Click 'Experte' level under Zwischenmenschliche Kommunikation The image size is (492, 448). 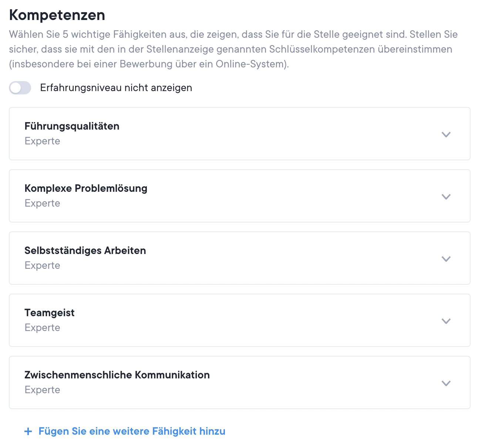pyautogui.click(x=42, y=390)
